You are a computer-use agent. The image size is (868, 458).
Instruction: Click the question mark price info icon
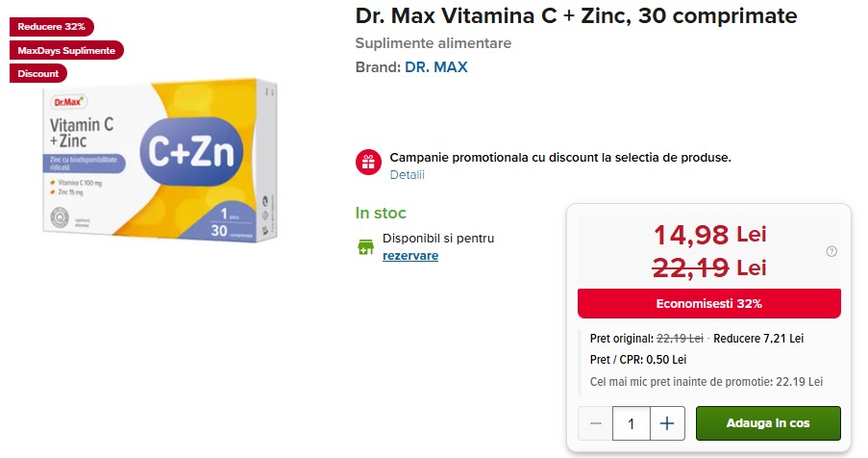[831, 251]
